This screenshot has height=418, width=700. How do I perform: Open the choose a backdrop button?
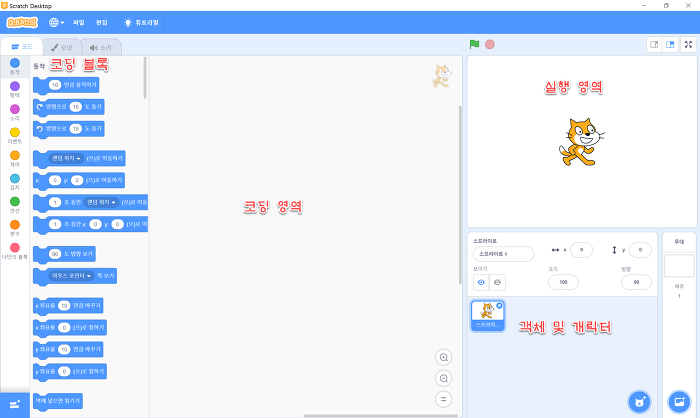(x=679, y=401)
